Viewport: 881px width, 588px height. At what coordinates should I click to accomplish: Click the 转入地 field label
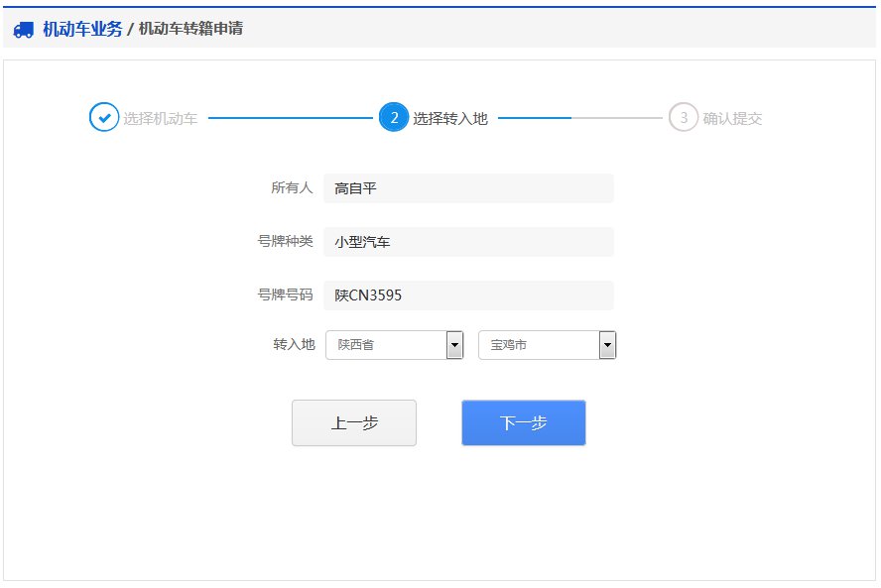(294, 344)
